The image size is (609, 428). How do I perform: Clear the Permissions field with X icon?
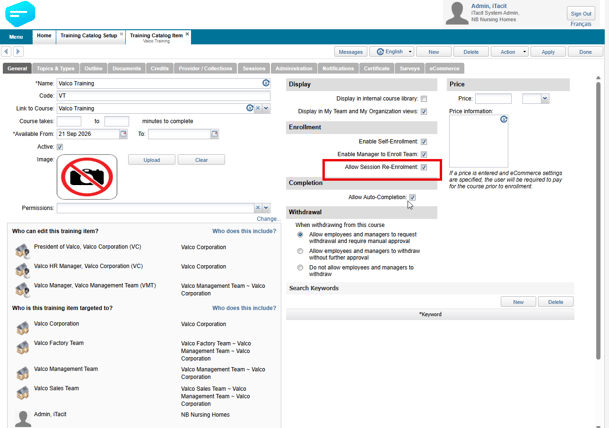[x=258, y=208]
